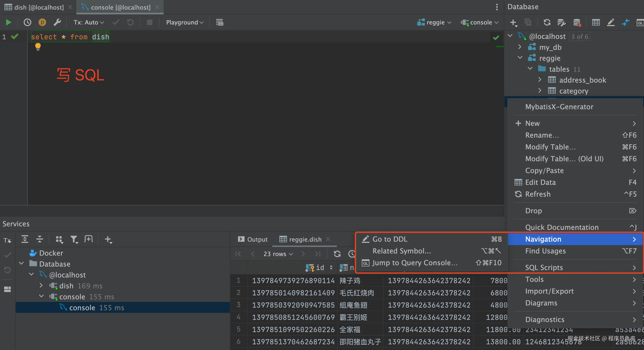Click the add data source plus icon
This screenshot has width=644, height=350.
click(x=513, y=22)
